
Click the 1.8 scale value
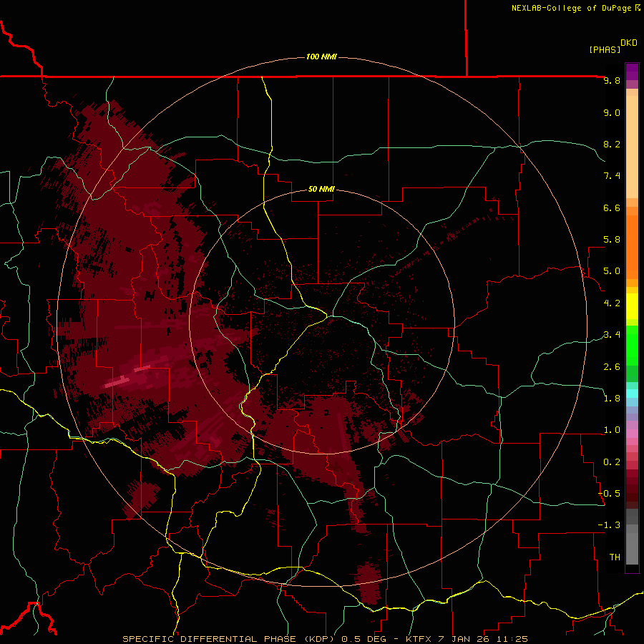[612, 399]
